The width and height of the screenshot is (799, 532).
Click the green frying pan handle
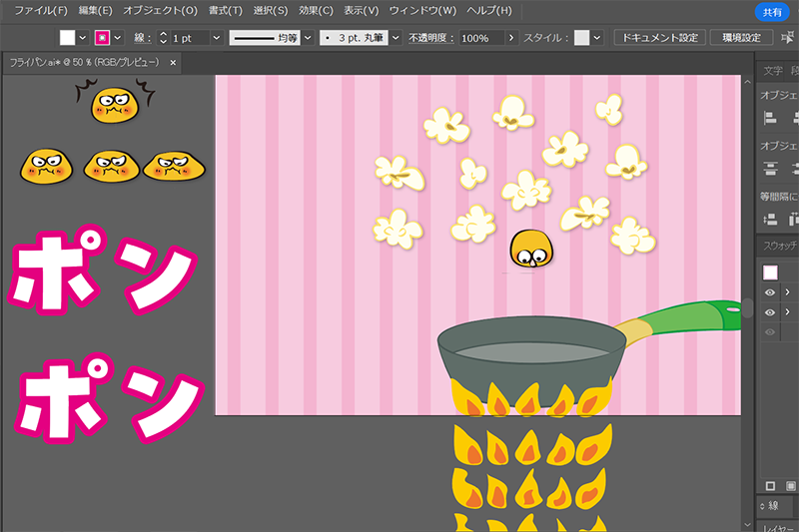tap(689, 319)
